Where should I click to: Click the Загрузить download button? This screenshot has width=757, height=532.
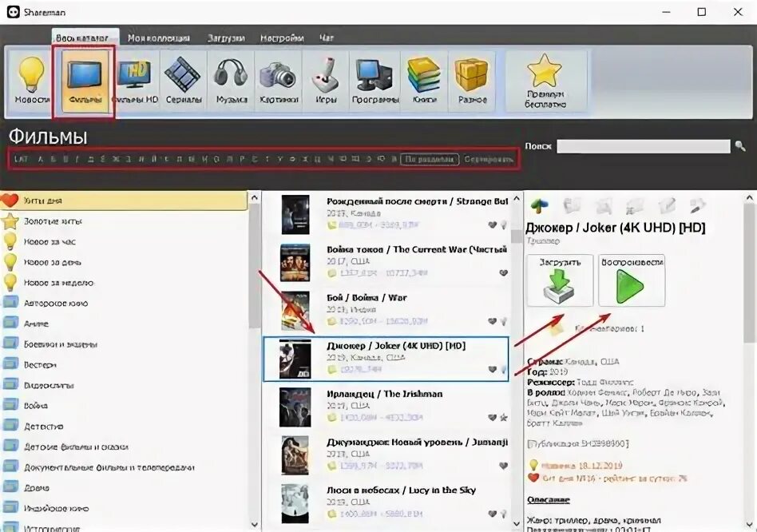[560, 280]
